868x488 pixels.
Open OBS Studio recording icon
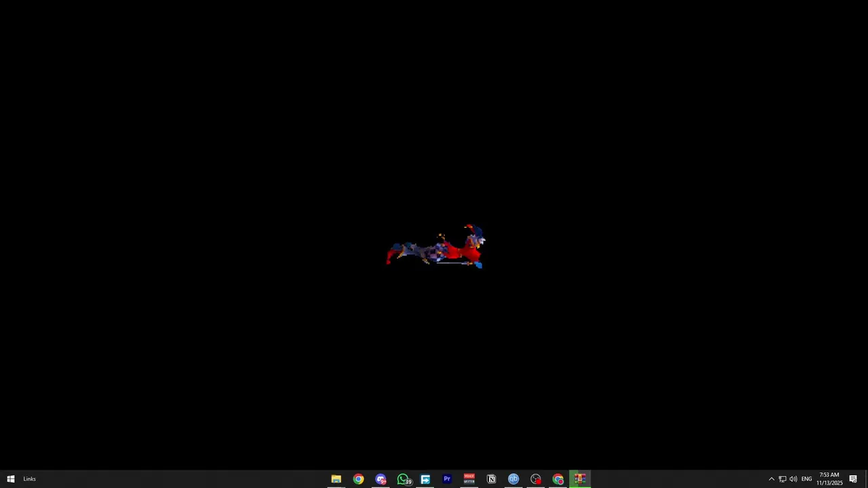[536, 479]
